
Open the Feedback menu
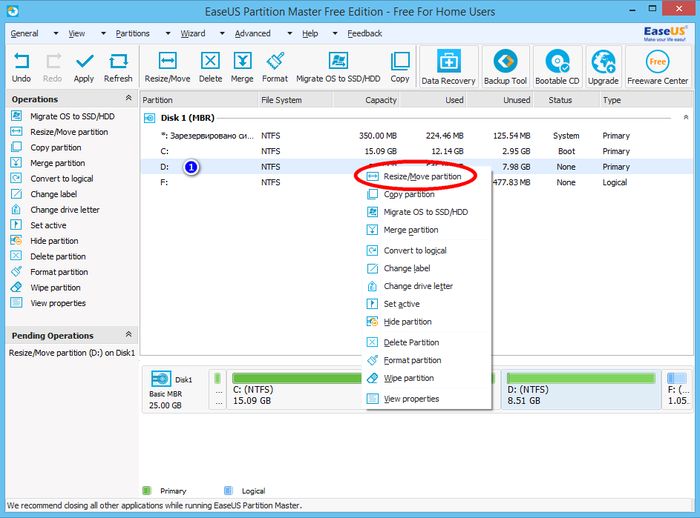(365, 33)
